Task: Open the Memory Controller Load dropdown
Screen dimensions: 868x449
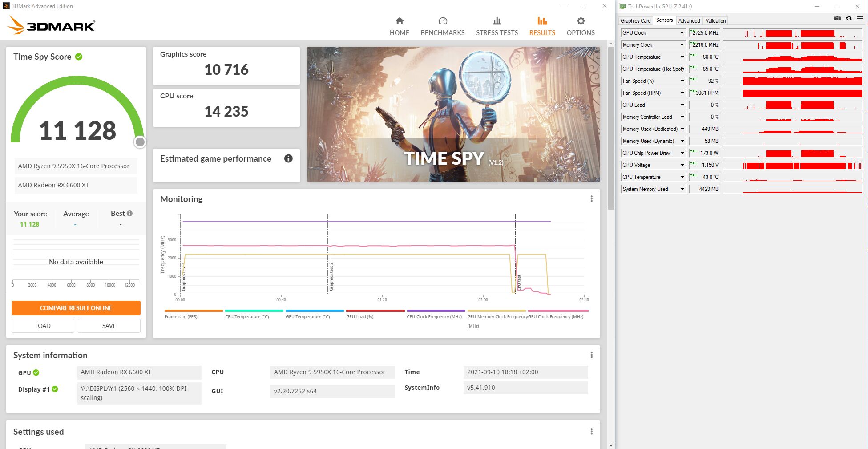Action: 682,117
